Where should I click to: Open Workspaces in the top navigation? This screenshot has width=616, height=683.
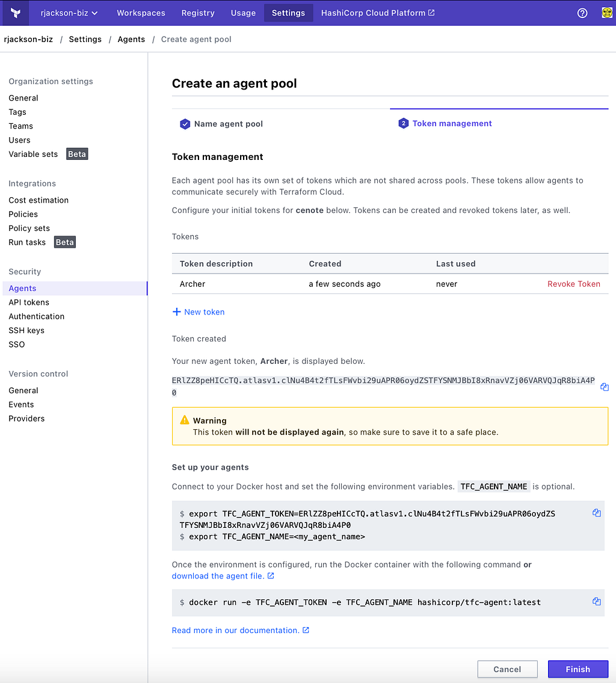coord(141,13)
